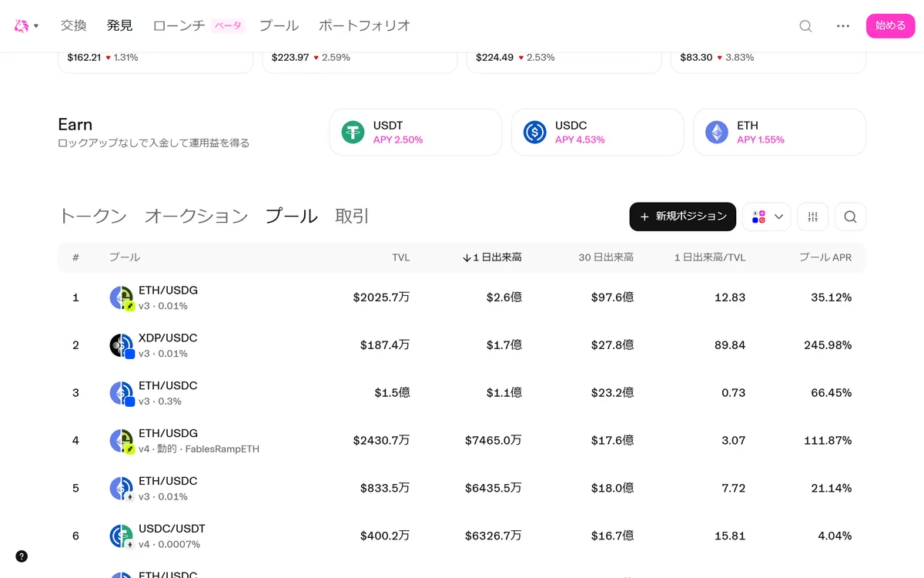The image size is (924, 578).
Task: Click the Uniswap unicorn logo
Action: pyautogui.click(x=22, y=25)
